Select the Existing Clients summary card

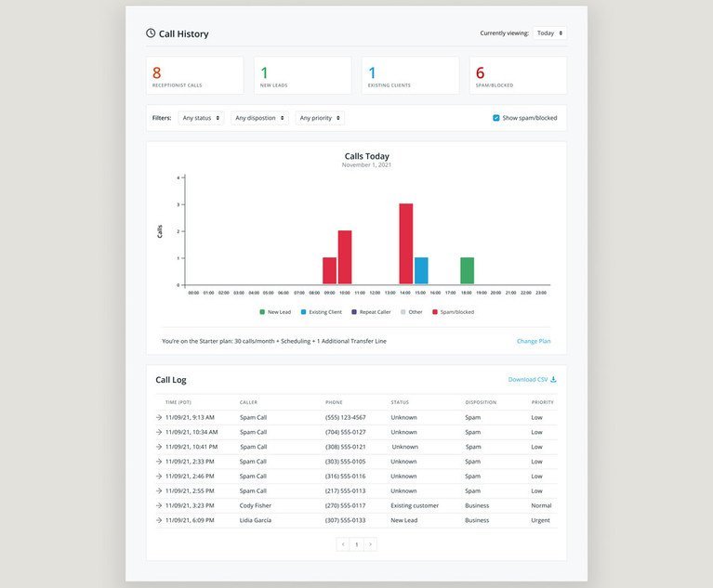coord(410,75)
